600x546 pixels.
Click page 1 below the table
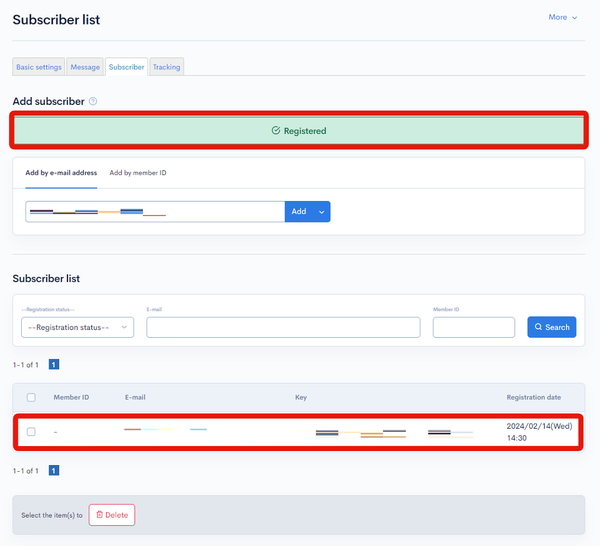click(x=54, y=471)
